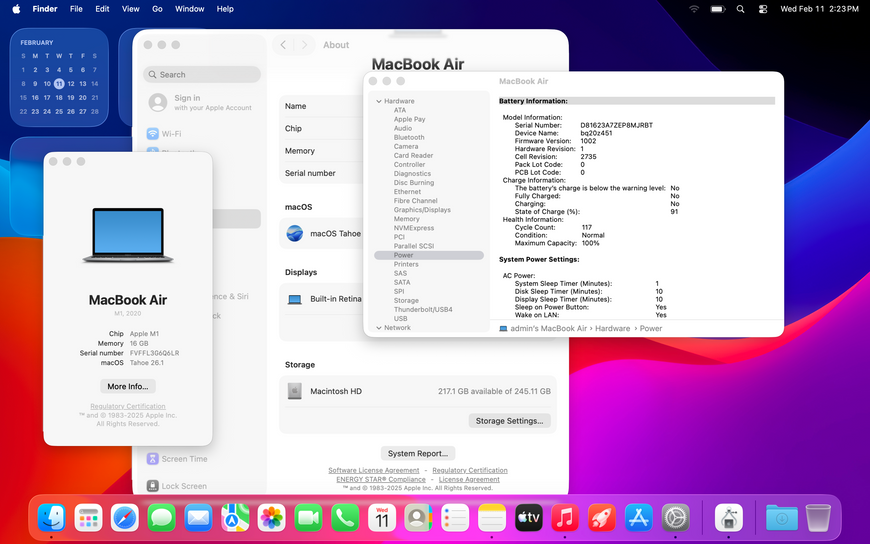Viewport: 870px width, 544px height.
Task: Open the View menu
Action: [x=130, y=9]
